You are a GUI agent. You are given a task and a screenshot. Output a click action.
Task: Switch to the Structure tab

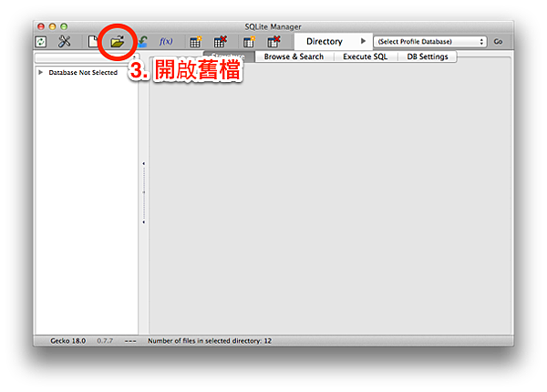(229, 57)
